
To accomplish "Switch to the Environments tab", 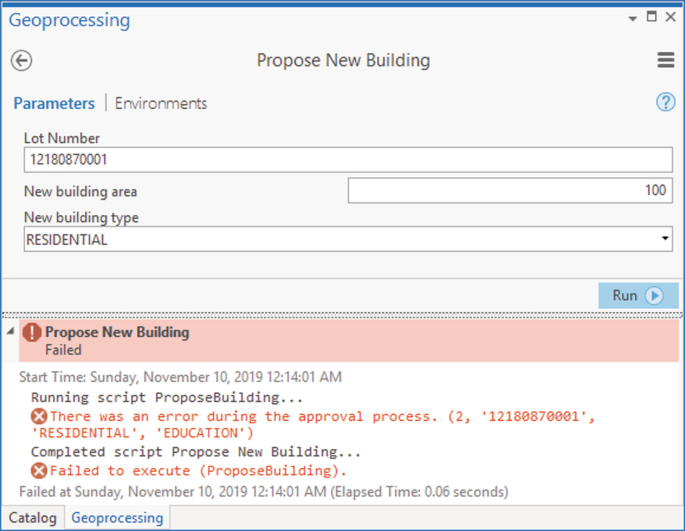I will click(x=161, y=104).
